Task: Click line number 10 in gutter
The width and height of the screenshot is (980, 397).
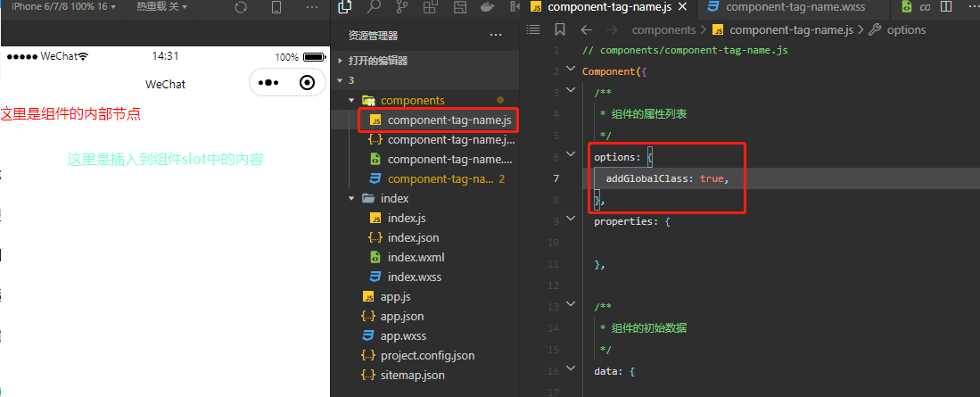Action: (552, 243)
